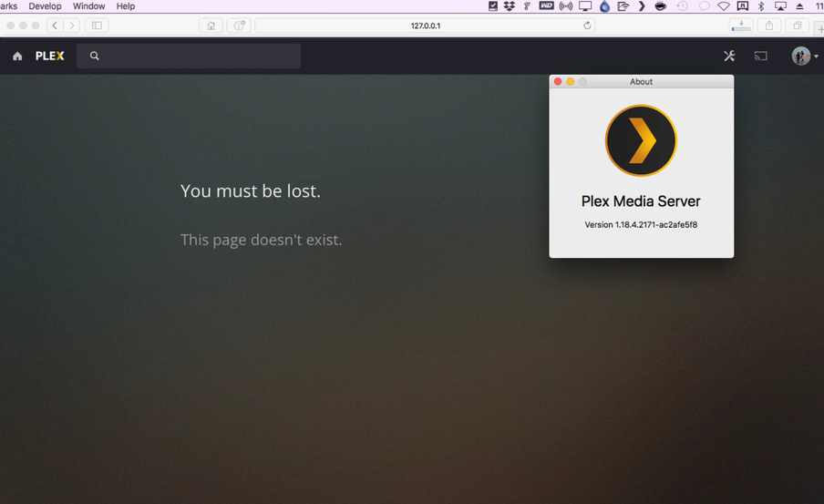824x504 pixels.
Task: Click Safari forward button
Action: coord(71,26)
